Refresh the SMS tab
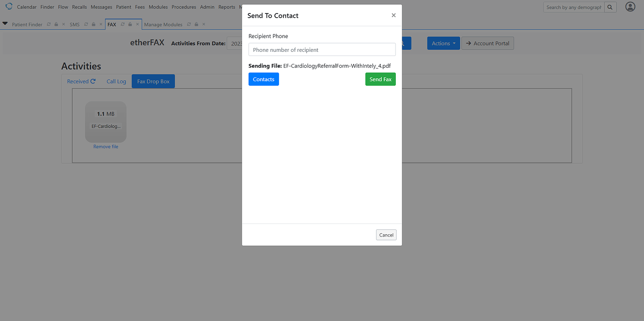Screen dimensions: 644x321 85,24
